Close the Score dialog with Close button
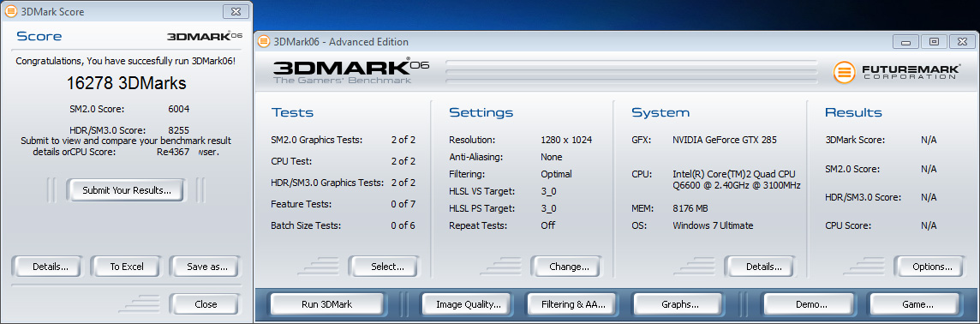The height and width of the screenshot is (324, 980). click(206, 304)
